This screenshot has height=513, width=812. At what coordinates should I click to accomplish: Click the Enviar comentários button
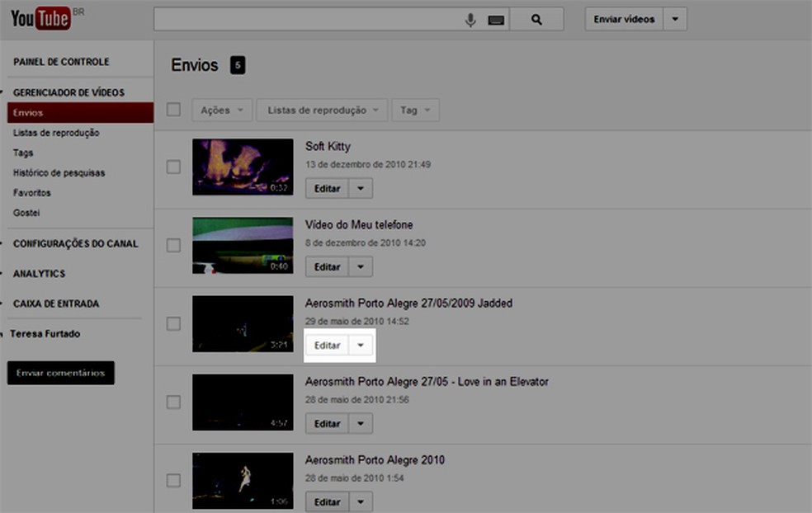[x=60, y=373]
